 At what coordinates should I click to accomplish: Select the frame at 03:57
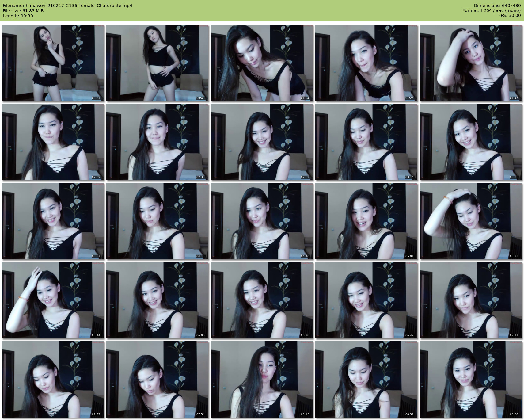coord(52,221)
